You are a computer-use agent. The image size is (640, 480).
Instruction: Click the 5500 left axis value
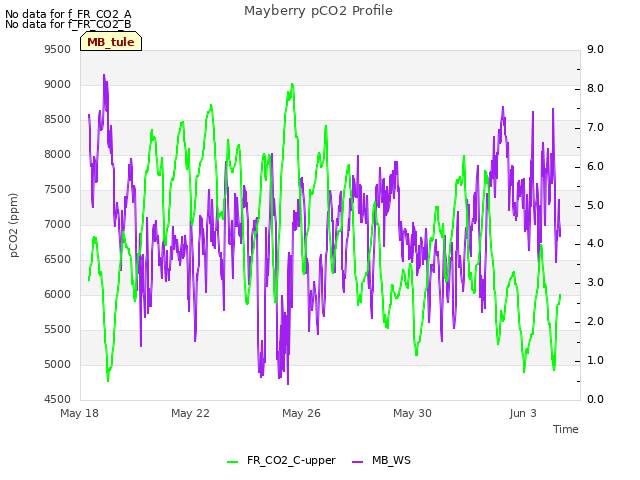coord(58,329)
